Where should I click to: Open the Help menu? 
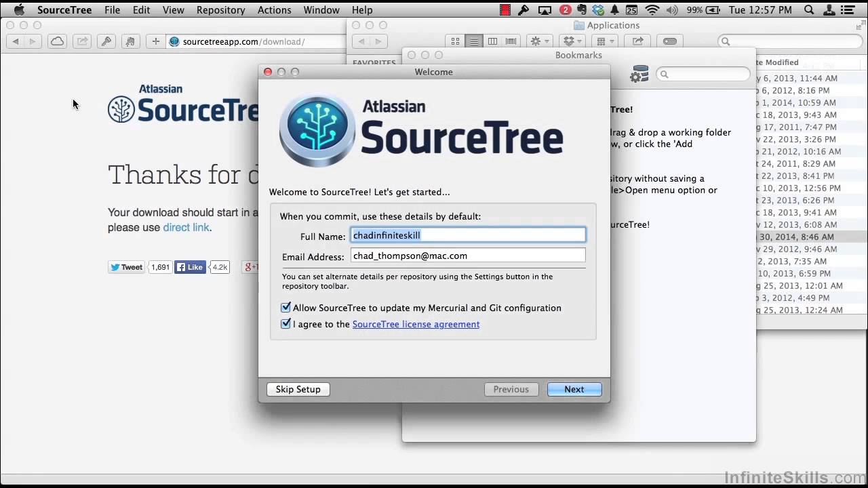point(362,10)
